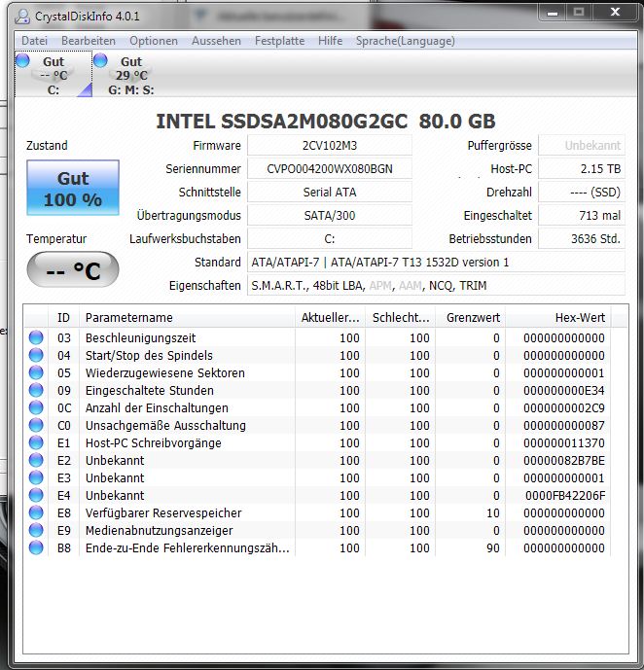Image resolution: width=644 pixels, height=670 pixels.
Task: Click the Laufwerksbuchstaben field C:
Action: coord(330,239)
